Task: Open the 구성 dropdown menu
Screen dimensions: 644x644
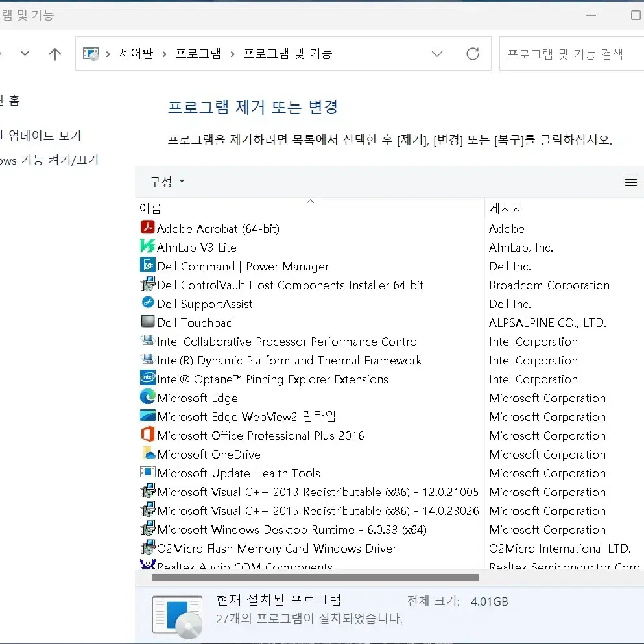Action: (167, 181)
